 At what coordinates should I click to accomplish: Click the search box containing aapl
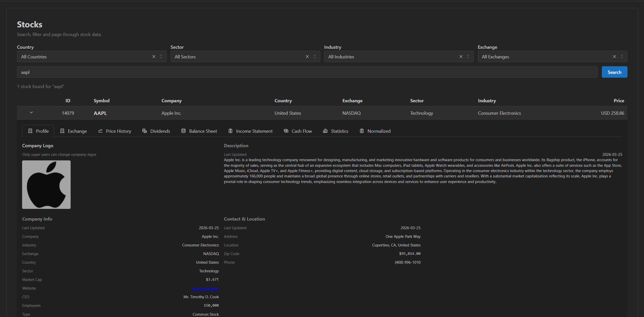(x=307, y=72)
